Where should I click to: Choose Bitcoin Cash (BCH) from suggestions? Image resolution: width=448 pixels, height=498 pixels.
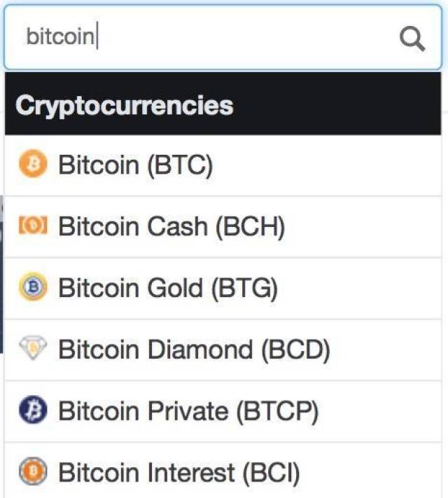[171, 226]
